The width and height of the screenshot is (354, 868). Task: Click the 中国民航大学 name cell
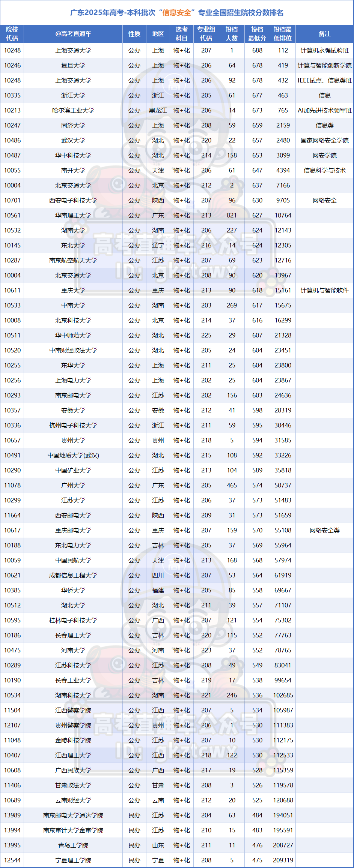click(x=73, y=560)
